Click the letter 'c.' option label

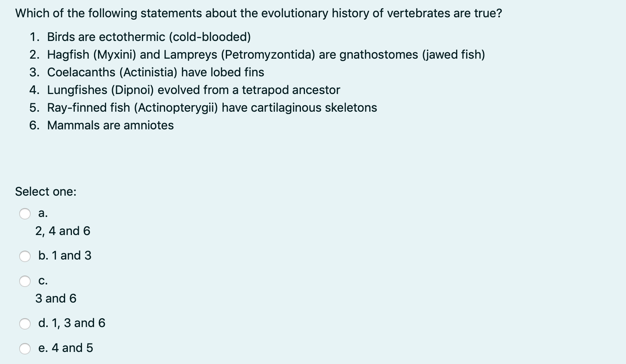tap(42, 281)
